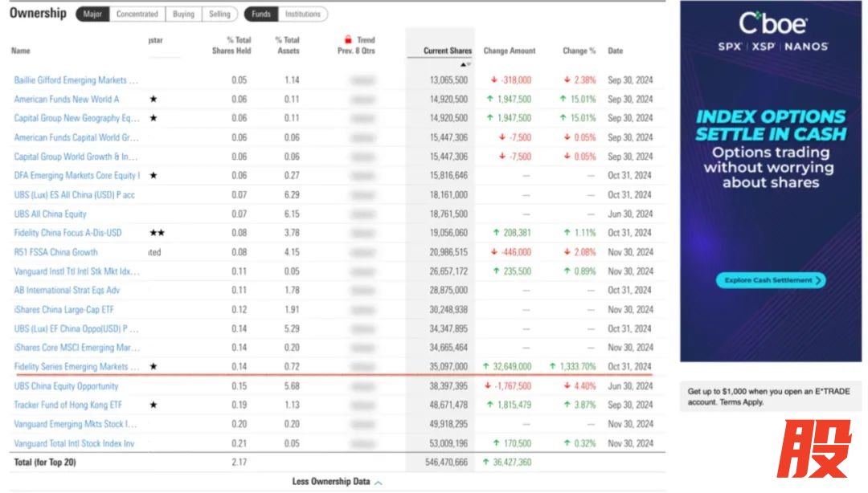Click the Cboe logo in the ad

point(772,23)
